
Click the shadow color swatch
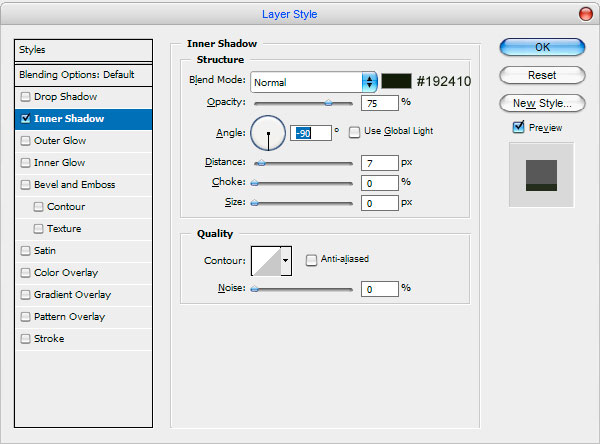tap(396, 81)
